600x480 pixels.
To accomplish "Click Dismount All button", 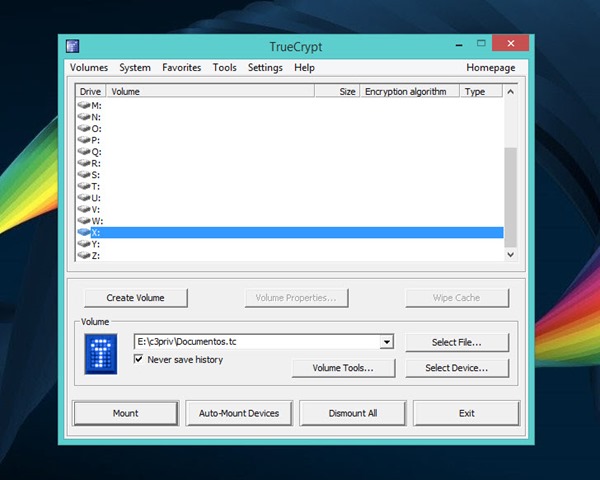I will point(352,413).
